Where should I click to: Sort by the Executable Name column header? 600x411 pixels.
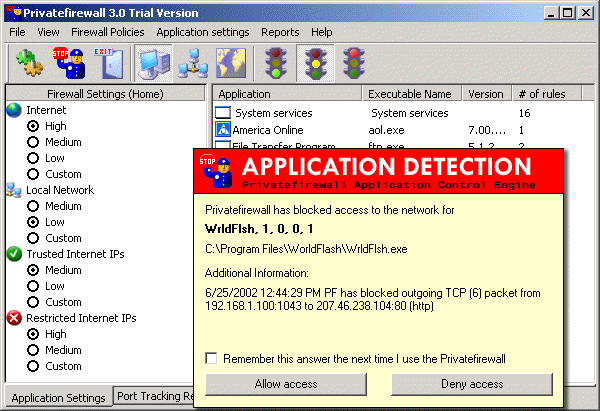pos(412,94)
